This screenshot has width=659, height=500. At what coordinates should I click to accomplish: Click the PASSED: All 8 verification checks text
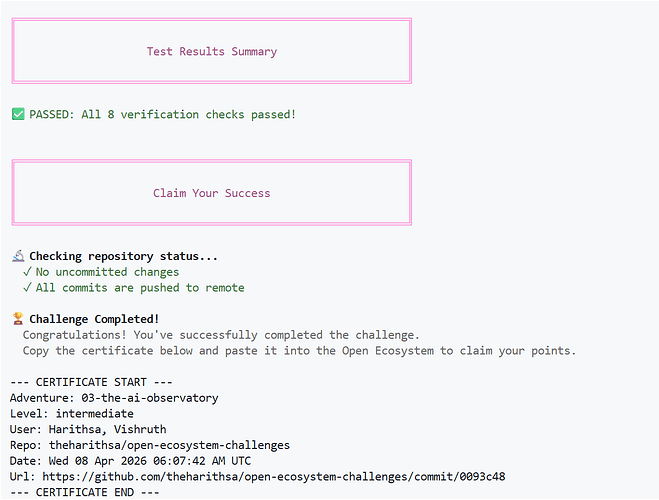click(163, 114)
